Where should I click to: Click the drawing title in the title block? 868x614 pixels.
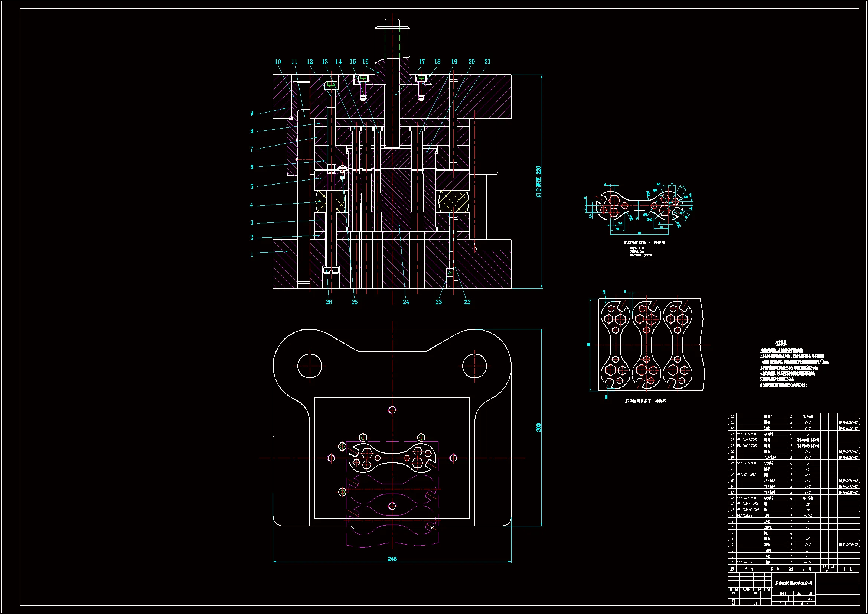pyautogui.click(x=793, y=584)
